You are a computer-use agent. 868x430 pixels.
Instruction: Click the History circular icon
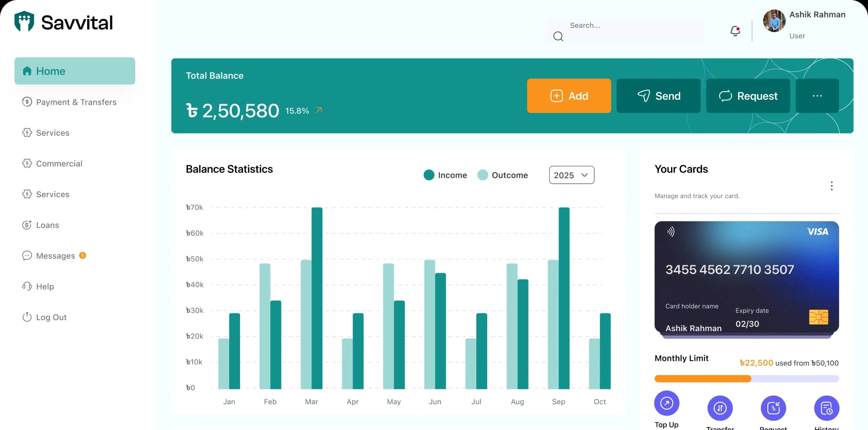click(x=826, y=408)
